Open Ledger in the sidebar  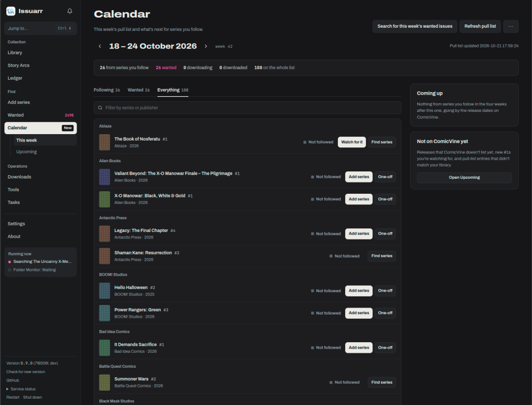click(40, 78)
